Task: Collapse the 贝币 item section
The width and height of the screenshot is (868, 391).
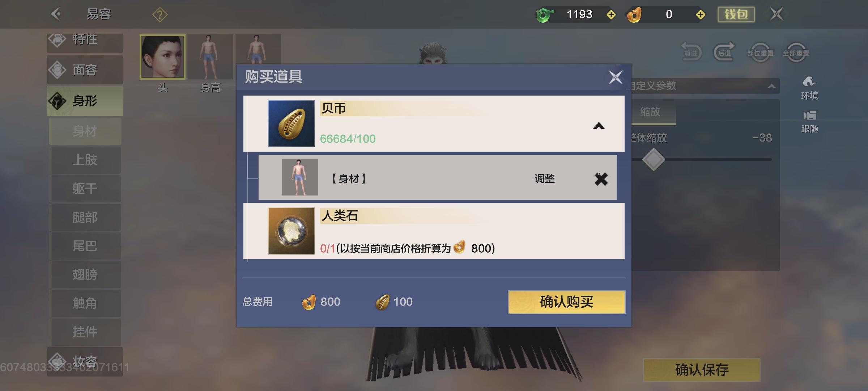Action: click(x=599, y=126)
